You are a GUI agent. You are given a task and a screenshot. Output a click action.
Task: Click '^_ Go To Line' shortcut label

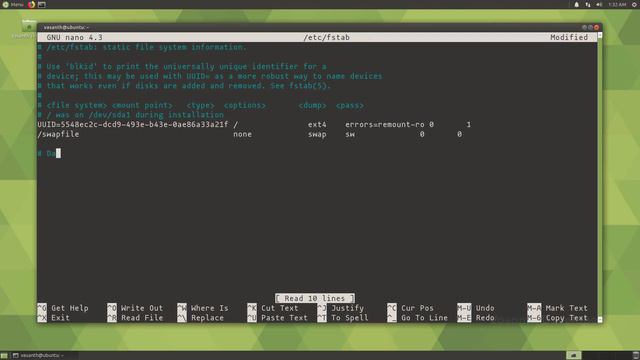pos(418,318)
